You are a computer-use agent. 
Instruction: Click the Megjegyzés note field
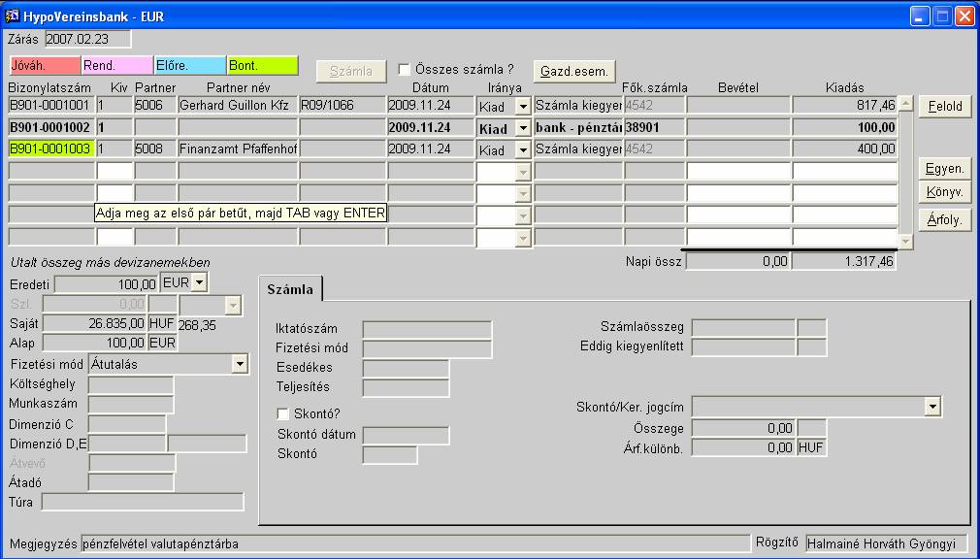(415, 543)
